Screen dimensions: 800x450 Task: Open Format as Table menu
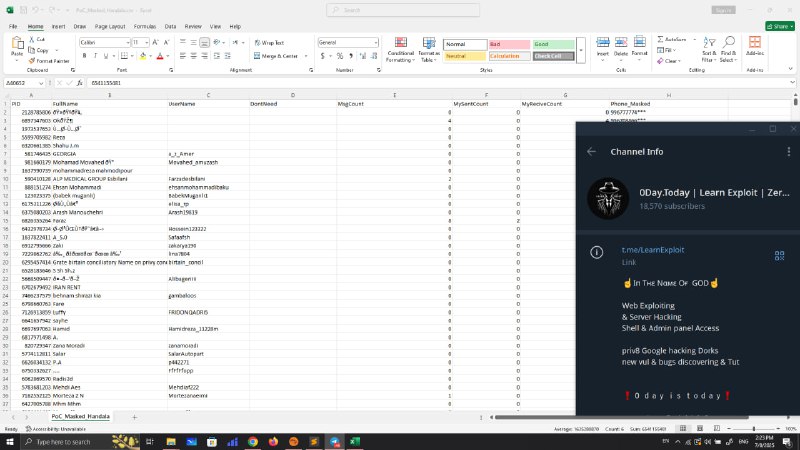pos(429,49)
